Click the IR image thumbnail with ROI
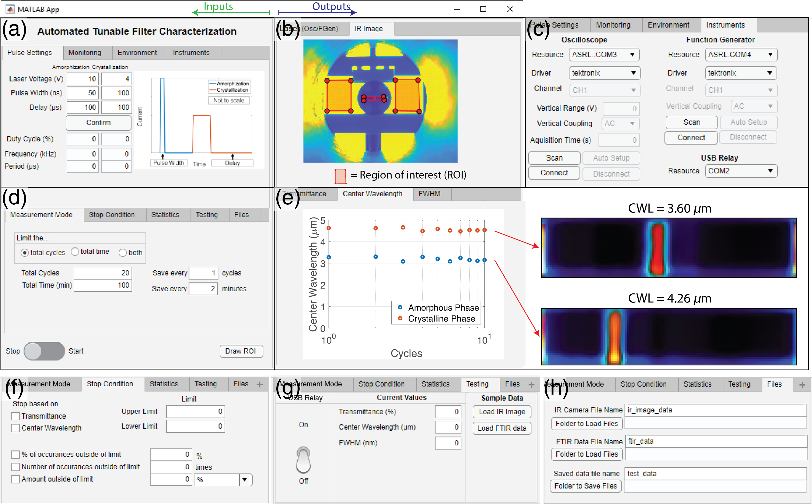Screen dimensions: 812x504 tap(380, 101)
